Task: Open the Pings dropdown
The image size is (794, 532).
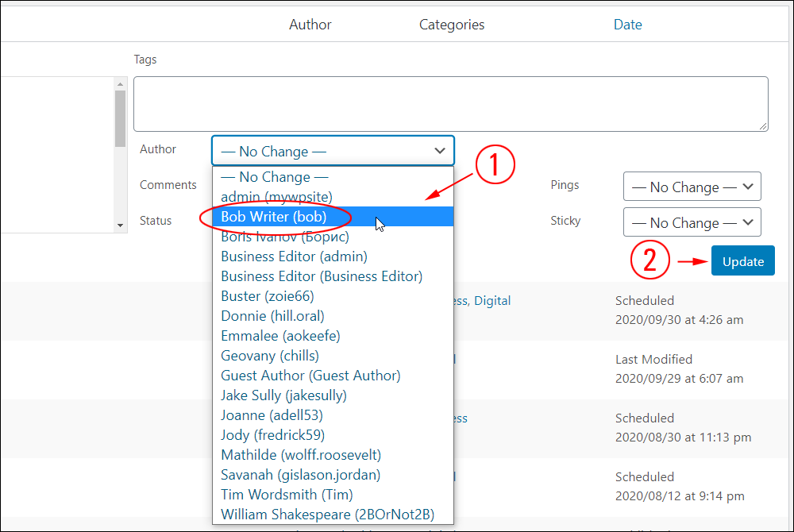Action: tap(692, 187)
